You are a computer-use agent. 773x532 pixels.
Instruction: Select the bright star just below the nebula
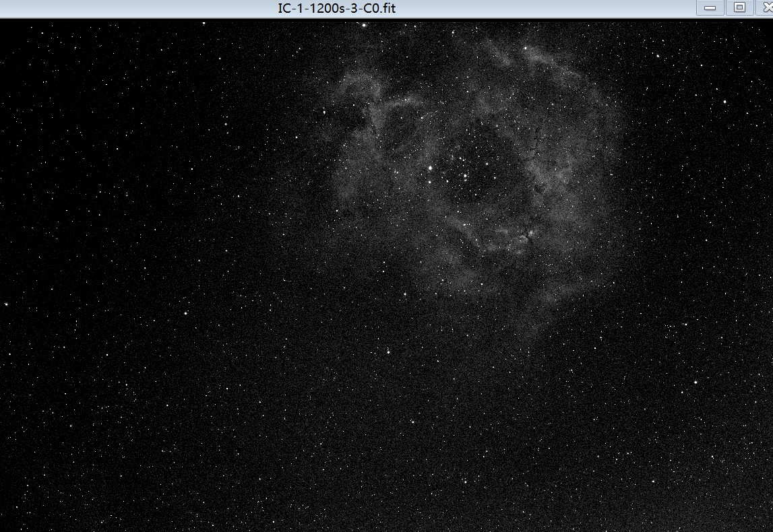pyautogui.click(x=388, y=350)
